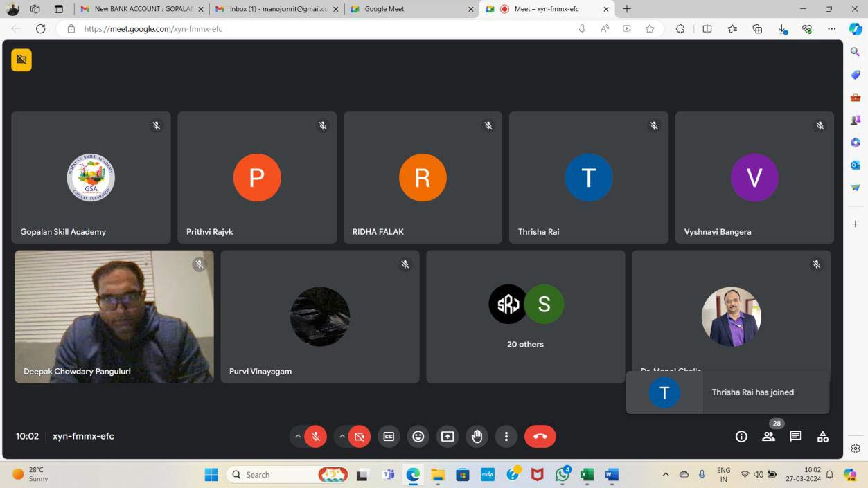Image resolution: width=868 pixels, height=488 pixels.
Task: Expand audio settings arrow beside microphone
Action: coord(298,436)
